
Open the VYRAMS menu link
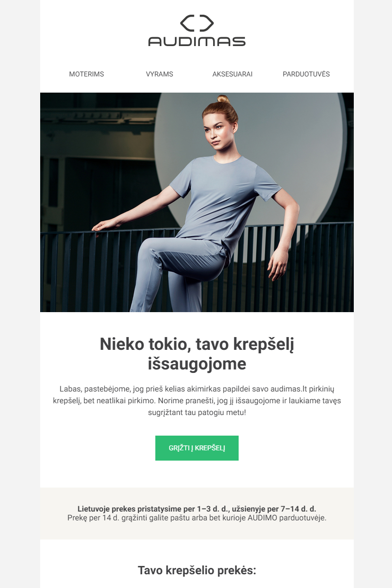point(159,74)
